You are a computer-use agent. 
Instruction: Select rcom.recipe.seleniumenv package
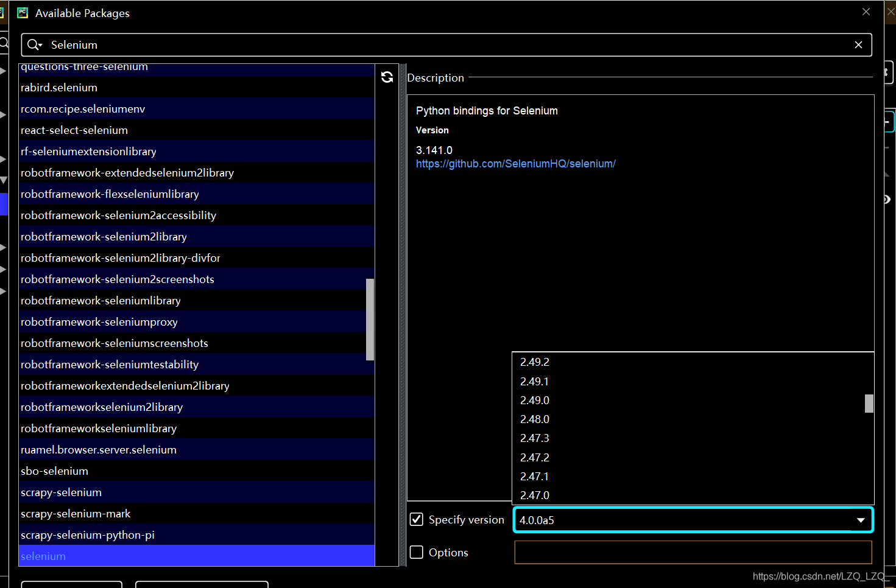197,108
